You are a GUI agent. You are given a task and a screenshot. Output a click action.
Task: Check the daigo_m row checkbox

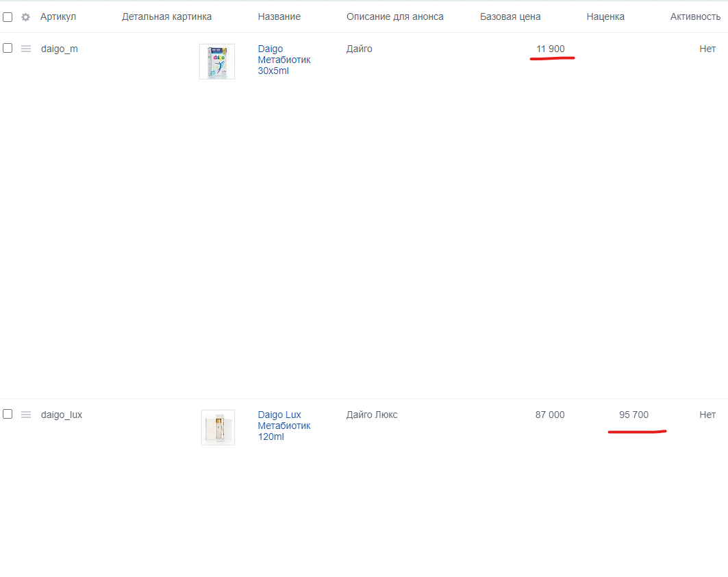[8, 48]
